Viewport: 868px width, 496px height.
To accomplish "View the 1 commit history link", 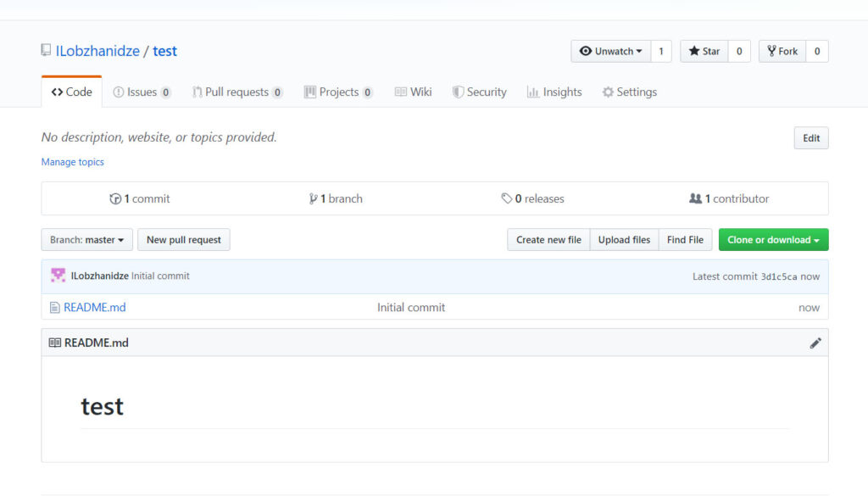I will coord(140,199).
